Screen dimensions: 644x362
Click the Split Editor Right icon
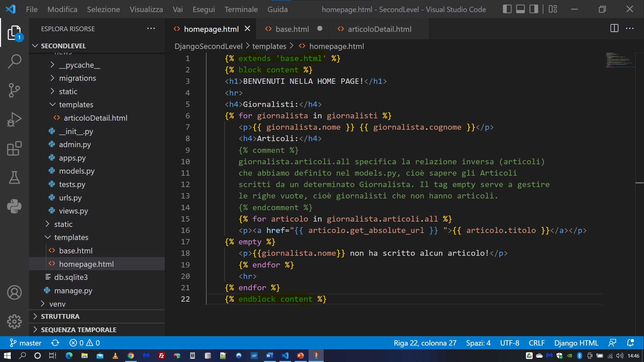pyautogui.click(x=614, y=28)
